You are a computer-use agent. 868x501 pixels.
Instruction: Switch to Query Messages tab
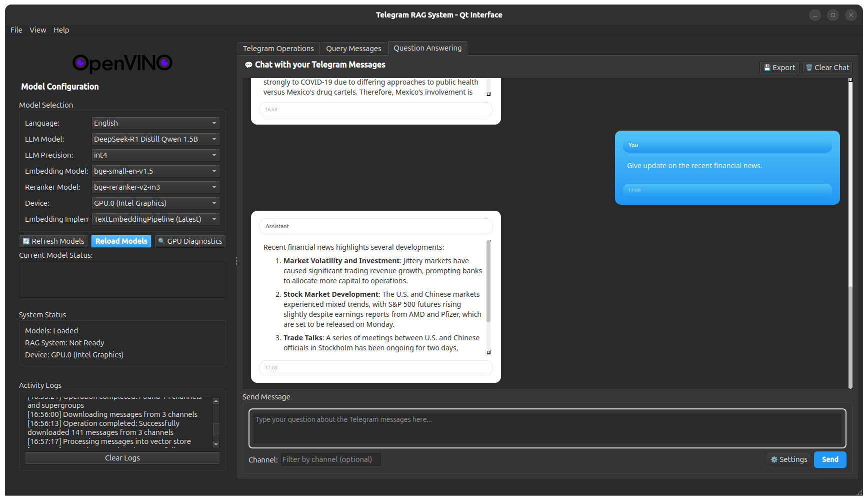pyautogui.click(x=353, y=49)
